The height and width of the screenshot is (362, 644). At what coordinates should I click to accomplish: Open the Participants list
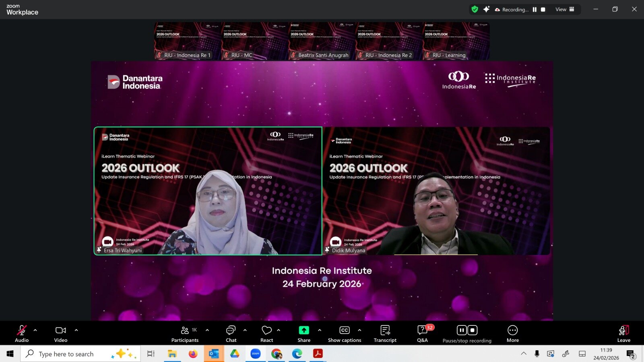pos(185,333)
